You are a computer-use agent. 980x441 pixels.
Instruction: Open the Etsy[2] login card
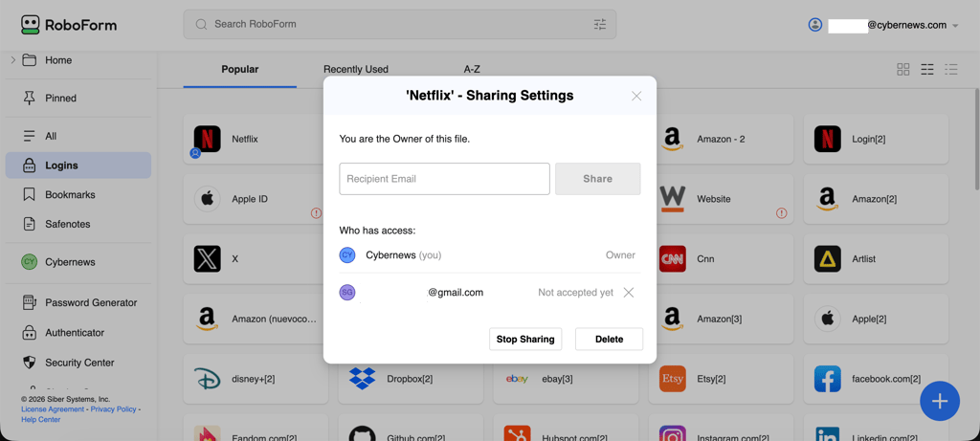point(722,379)
